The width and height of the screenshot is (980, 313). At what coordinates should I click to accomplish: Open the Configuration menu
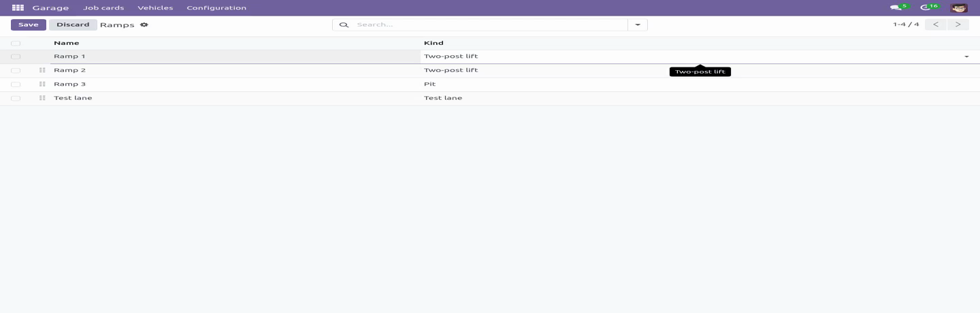[216, 7]
